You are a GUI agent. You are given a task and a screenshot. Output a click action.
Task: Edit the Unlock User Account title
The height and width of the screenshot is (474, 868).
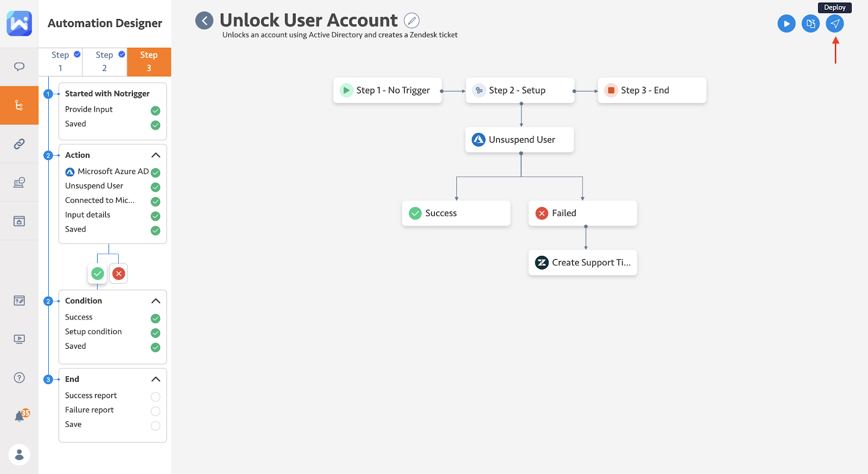412,21
